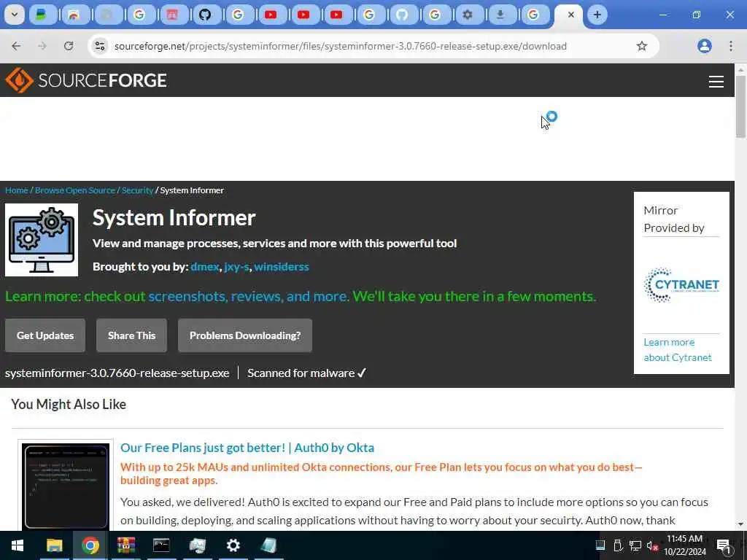The height and width of the screenshot is (560, 747).
Task: Open File Explorer from the taskbar
Action: coord(54,545)
